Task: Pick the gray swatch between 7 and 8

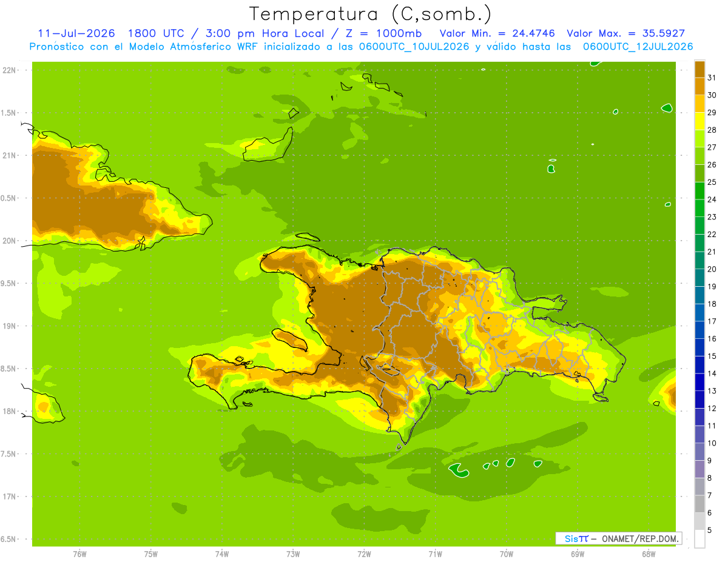Action: coord(699,486)
